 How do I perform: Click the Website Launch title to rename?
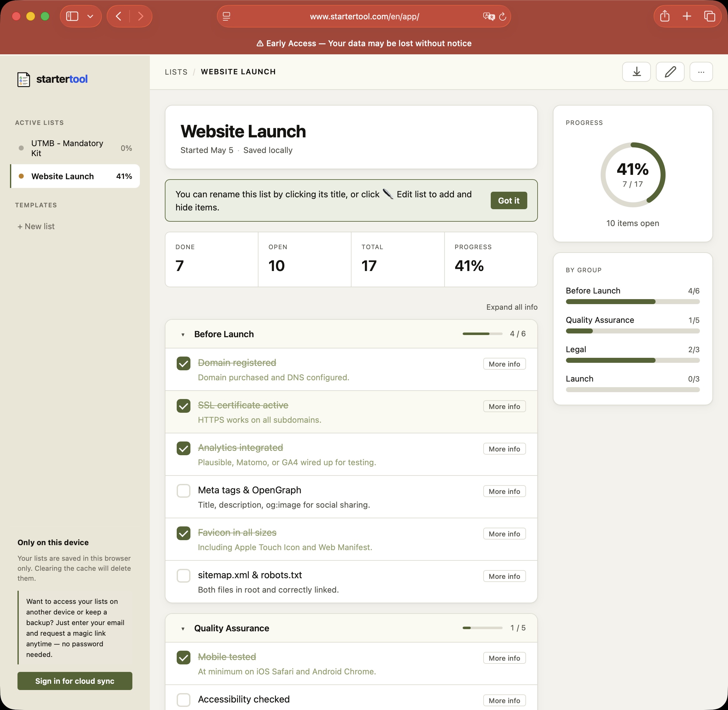click(243, 132)
